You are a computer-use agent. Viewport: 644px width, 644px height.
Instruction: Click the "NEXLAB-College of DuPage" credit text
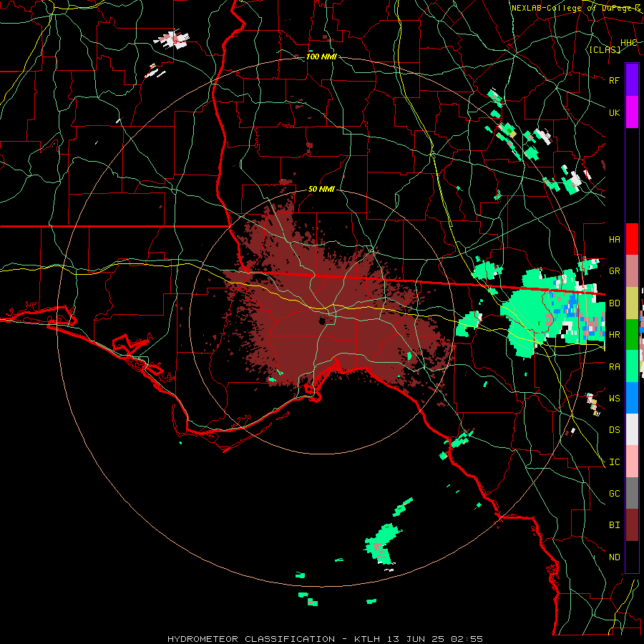(572, 8)
